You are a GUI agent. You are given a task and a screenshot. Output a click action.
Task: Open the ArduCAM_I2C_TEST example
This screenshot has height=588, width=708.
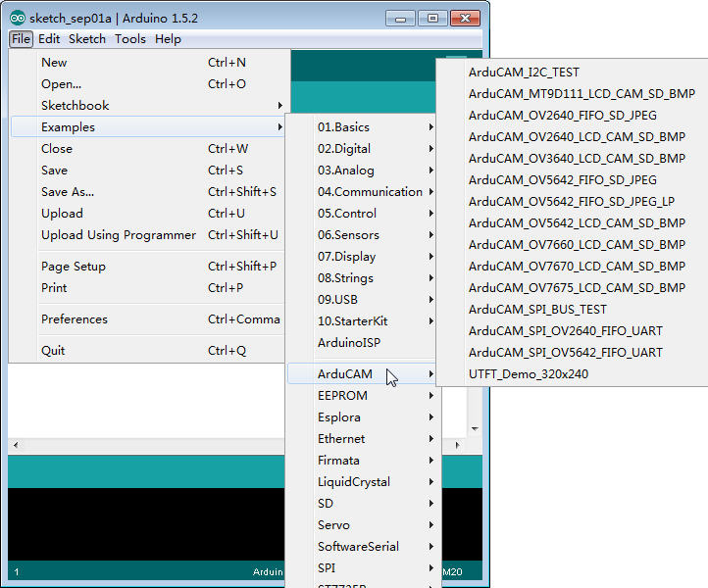click(573, 73)
